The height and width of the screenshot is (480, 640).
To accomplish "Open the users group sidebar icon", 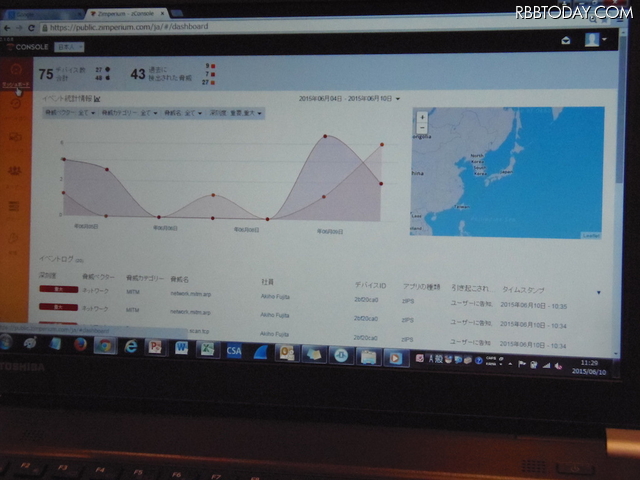I will click(15, 171).
